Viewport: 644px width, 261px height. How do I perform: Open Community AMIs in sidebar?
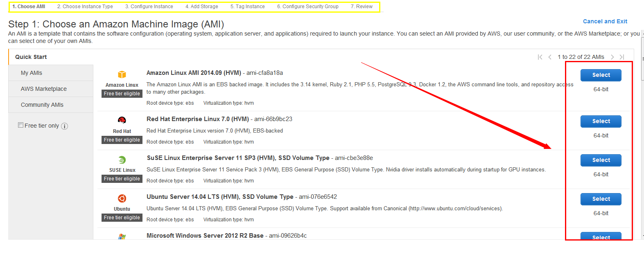point(51,105)
